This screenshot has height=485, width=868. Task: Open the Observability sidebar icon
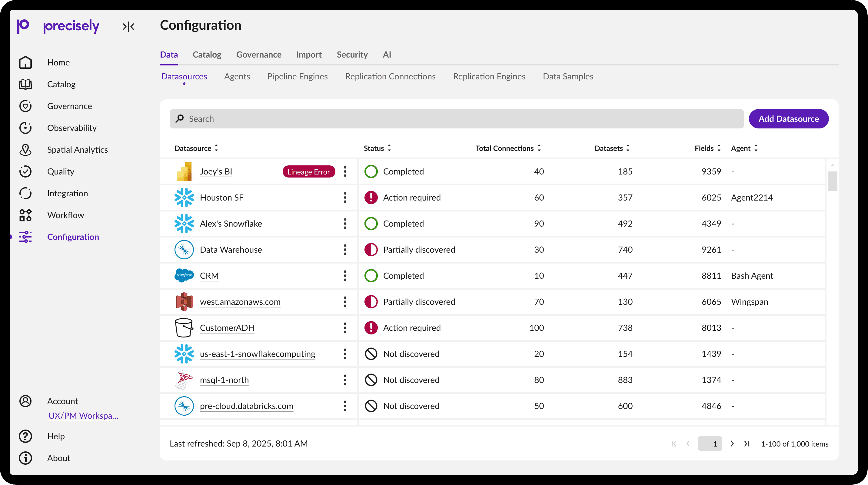(x=25, y=128)
